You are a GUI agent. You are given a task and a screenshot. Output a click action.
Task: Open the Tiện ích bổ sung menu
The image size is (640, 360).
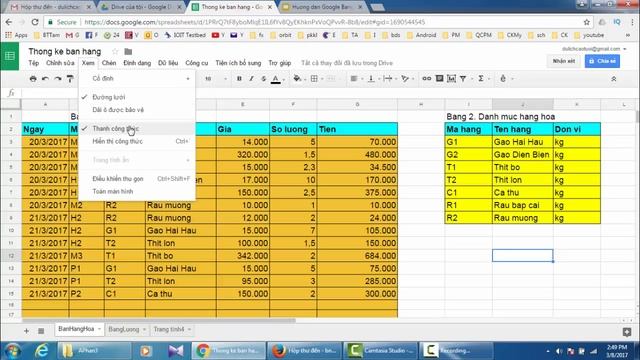click(x=238, y=63)
